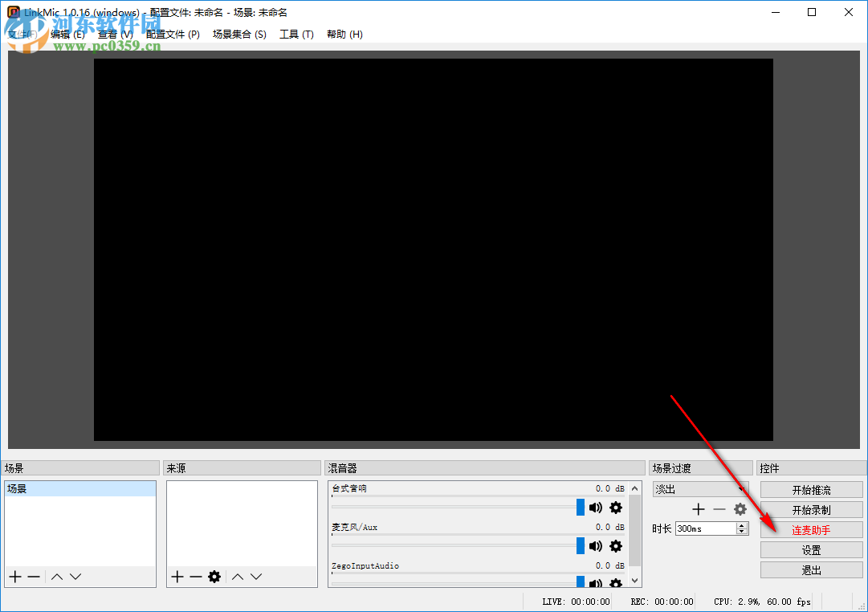868x612 pixels.
Task: Increase duration with stepper up arrow
Action: pos(742,525)
